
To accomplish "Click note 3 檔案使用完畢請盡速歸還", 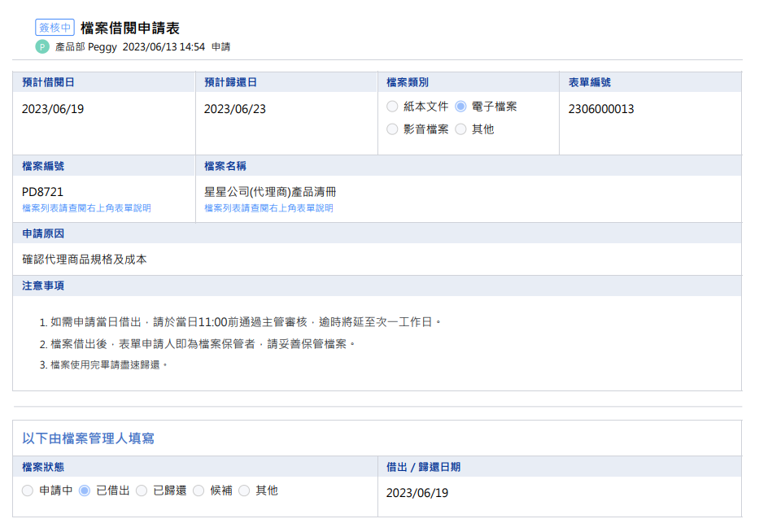I will click(103, 365).
